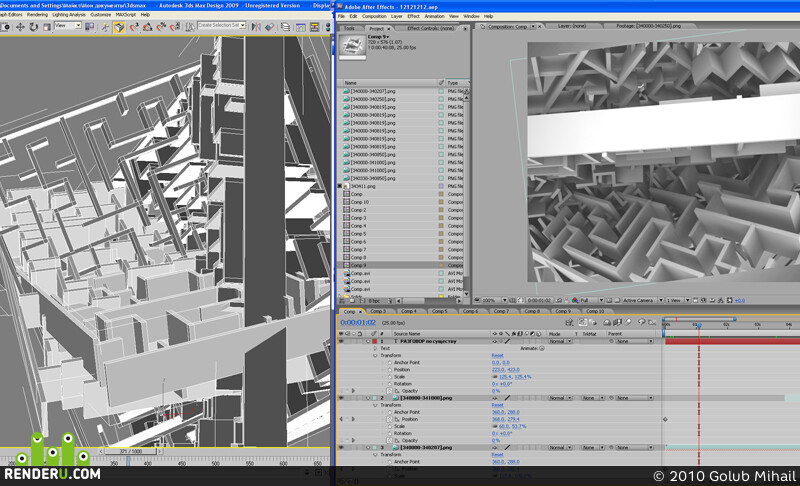Click the Angle Snap toggle icon
The height and width of the screenshot is (486, 800).
147,27
